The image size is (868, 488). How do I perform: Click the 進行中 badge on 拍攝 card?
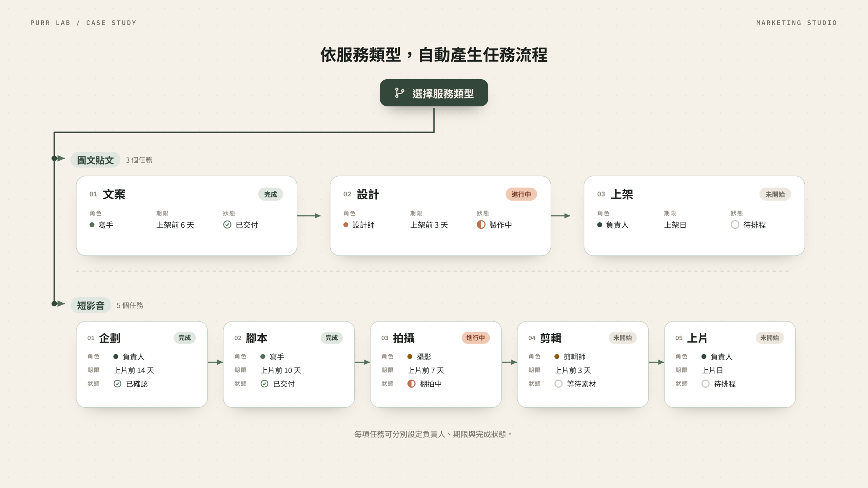pyautogui.click(x=475, y=338)
